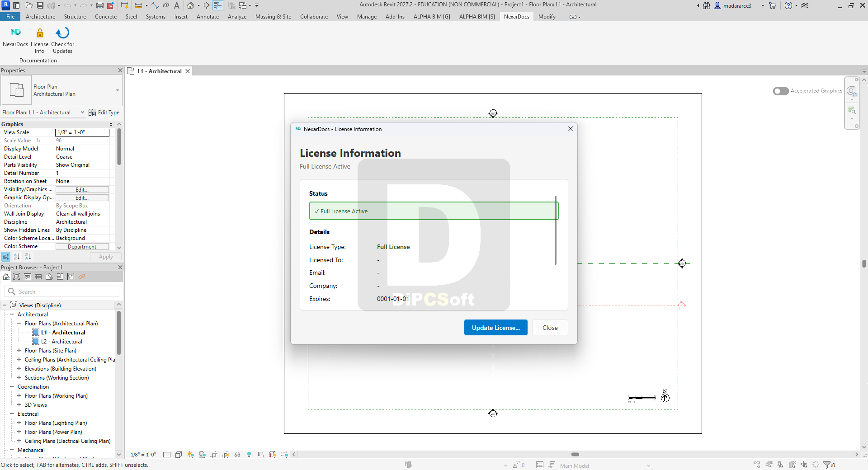Click the Crop View icon in view control bar
868x470 pixels.
click(x=214, y=455)
